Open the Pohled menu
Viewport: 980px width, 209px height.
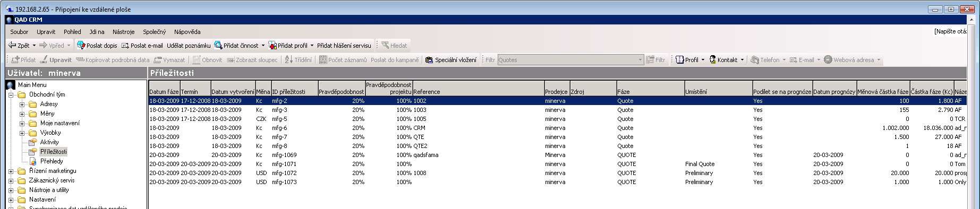72,32
